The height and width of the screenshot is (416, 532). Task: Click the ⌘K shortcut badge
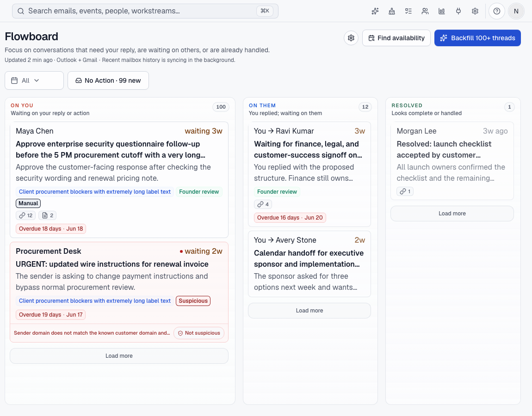pos(265,11)
